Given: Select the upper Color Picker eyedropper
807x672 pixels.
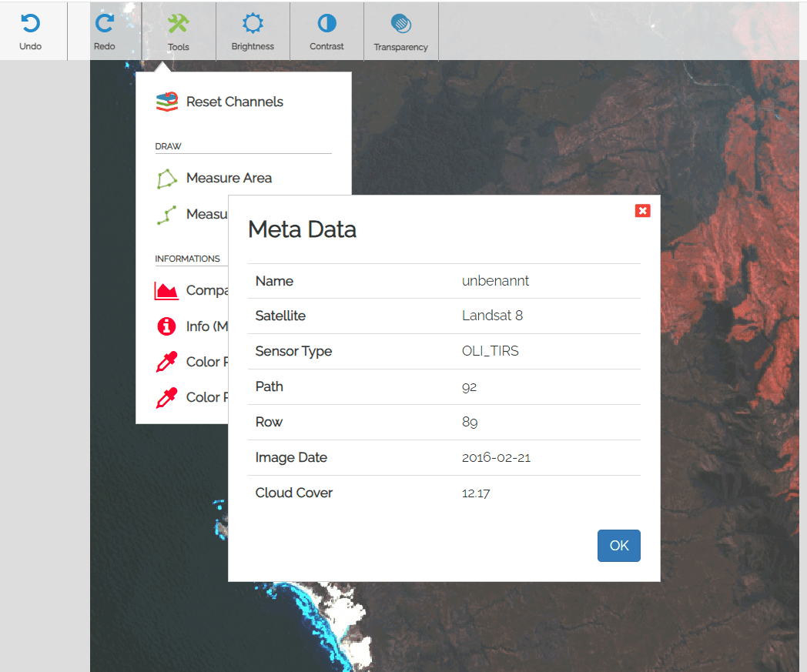Looking at the screenshot, I should (x=166, y=362).
